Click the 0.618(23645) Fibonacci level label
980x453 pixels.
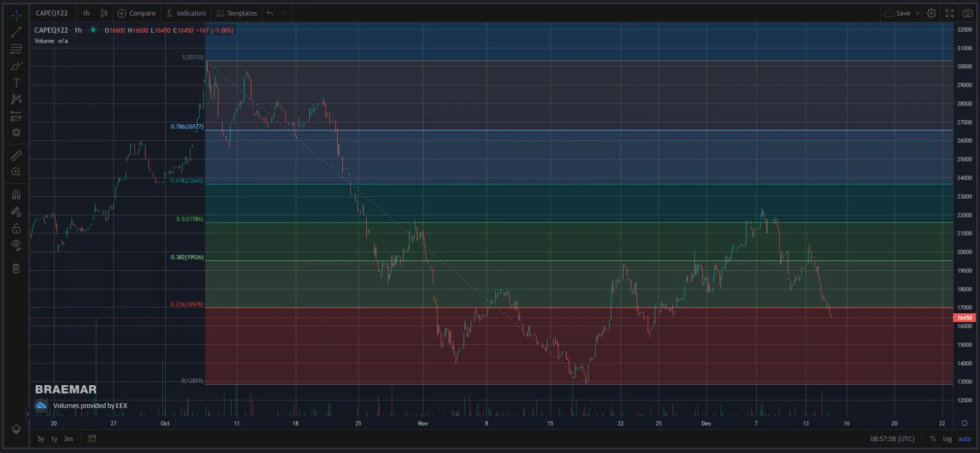(187, 181)
